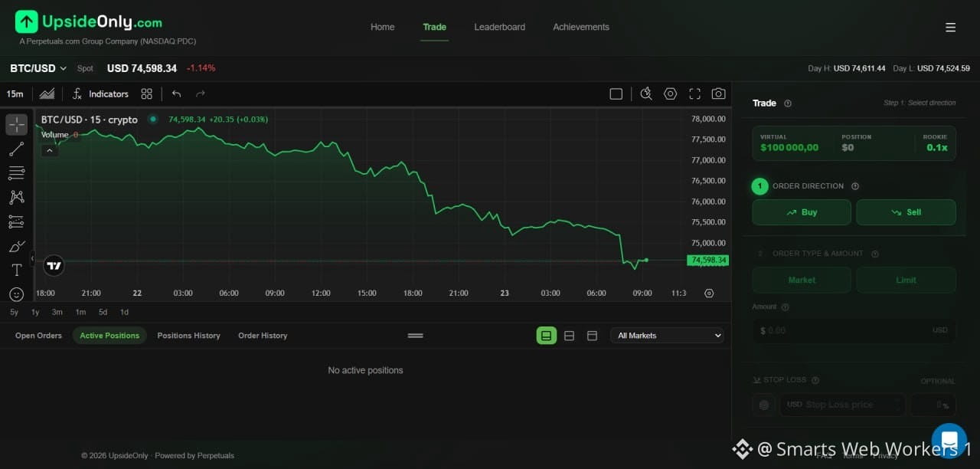Image resolution: width=980 pixels, height=469 pixels.
Task: Open the forecasting and measurement tool
Action: coord(16,221)
